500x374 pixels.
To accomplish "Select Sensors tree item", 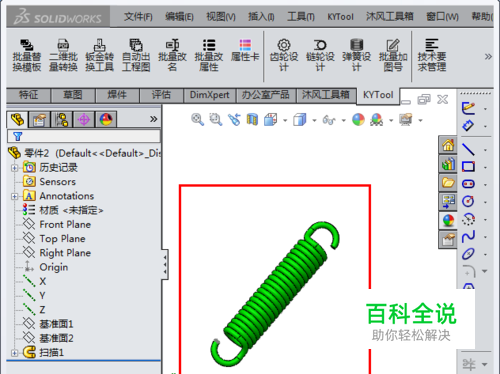I will 57,182.
